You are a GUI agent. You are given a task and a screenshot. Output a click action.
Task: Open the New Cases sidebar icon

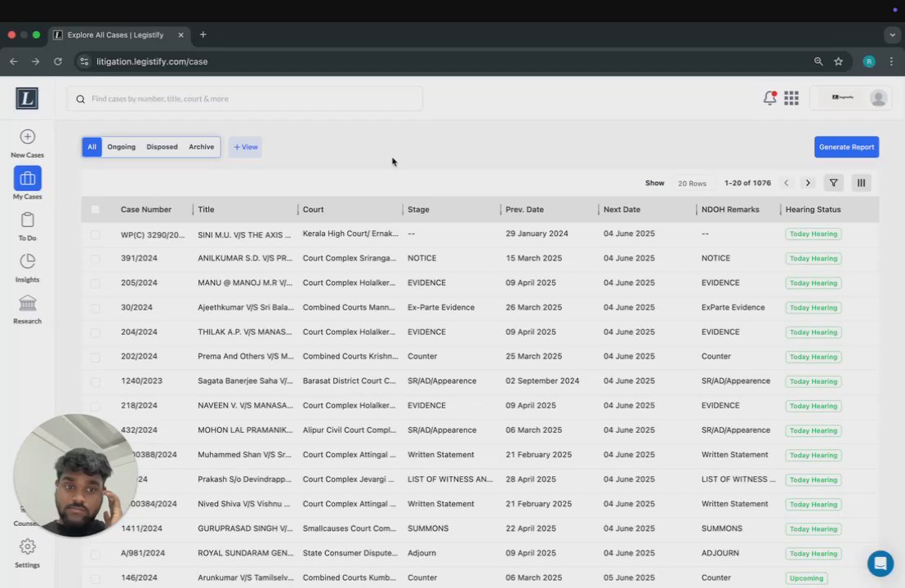[x=27, y=137]
